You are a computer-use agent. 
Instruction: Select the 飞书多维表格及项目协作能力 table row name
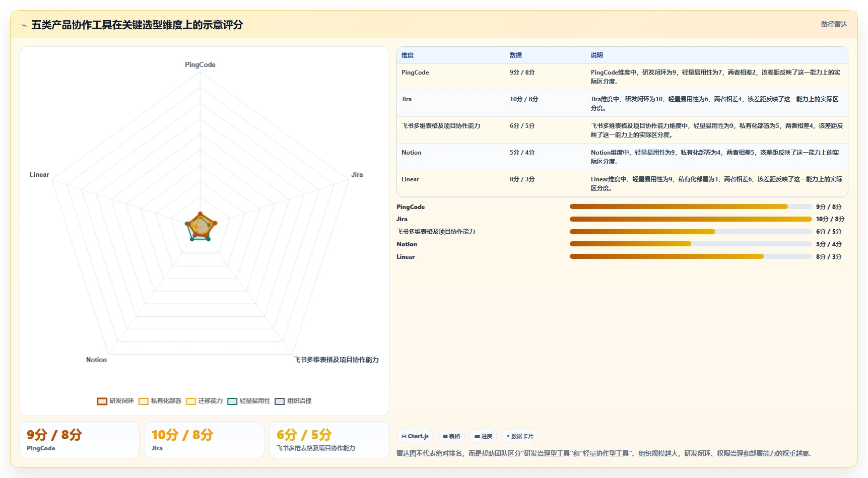441,126
